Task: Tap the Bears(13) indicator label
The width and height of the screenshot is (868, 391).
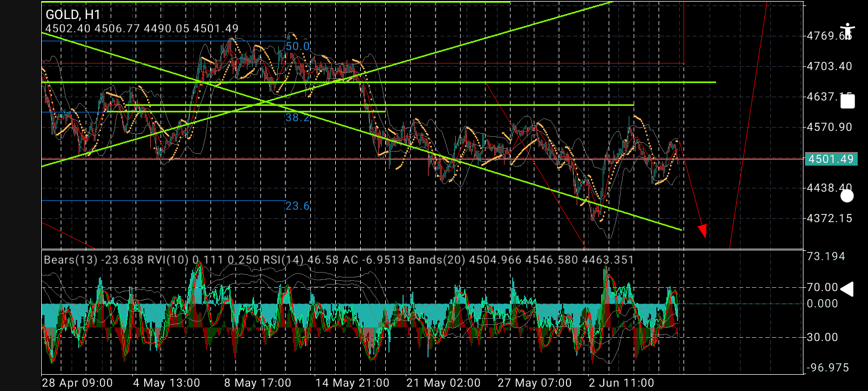Action: click(94, 260)
